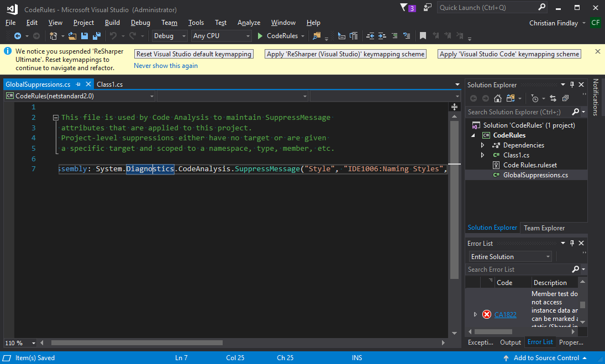The image size is (605, 364).
Task: Click the Find in Files toolbar icon
Action: (x=317, y=36)
